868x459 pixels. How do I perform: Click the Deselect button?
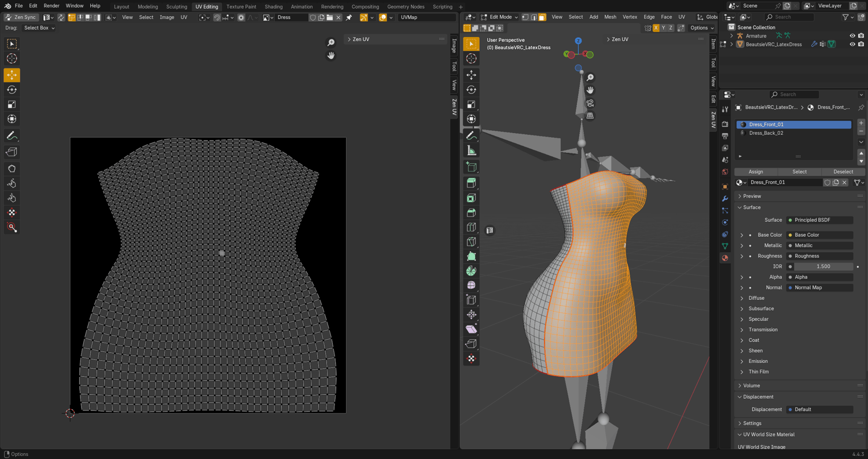pyautogui.click(x=843, y=172)
